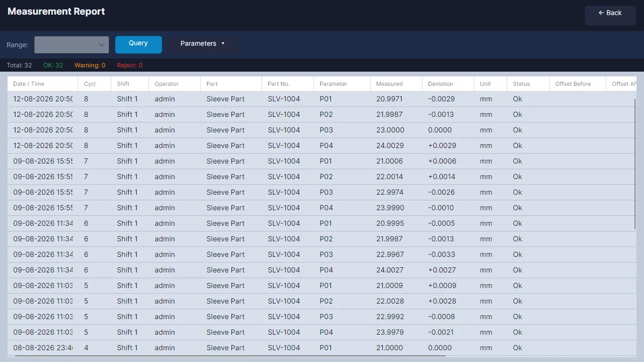
Task: Select the deviation cell -0.0033
Action: click(442, 255)
